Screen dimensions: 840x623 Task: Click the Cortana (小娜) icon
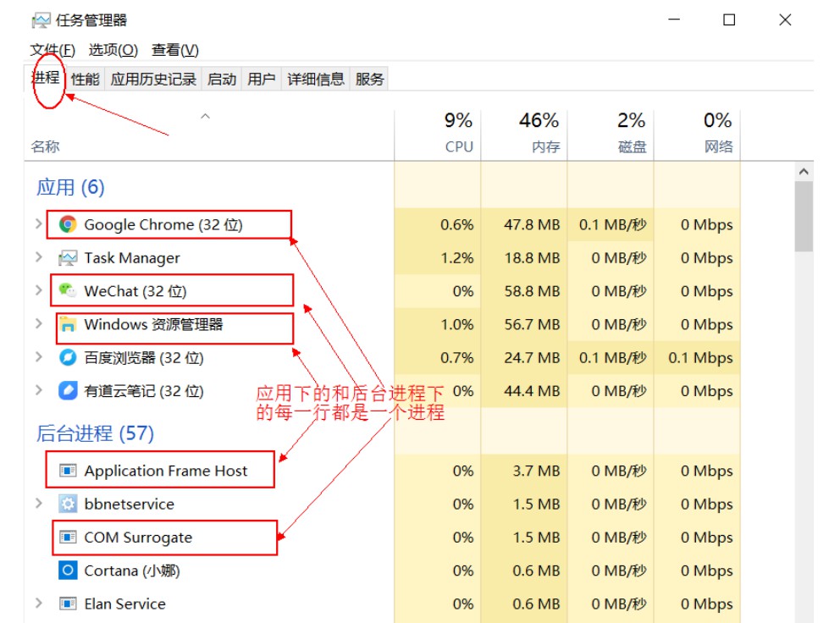(68, 570)
